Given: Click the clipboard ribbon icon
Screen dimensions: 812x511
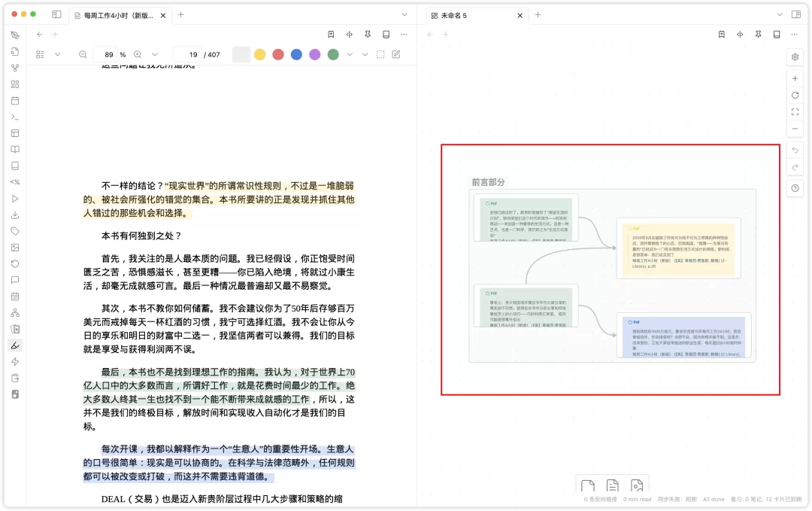Looking at the screenshot, I should click(15, 378).
